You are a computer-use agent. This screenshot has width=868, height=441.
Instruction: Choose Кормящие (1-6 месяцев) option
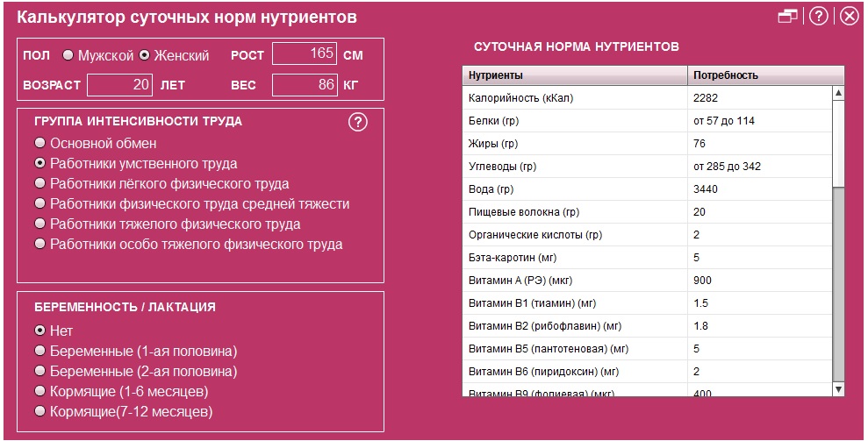[x=39, y=391]
